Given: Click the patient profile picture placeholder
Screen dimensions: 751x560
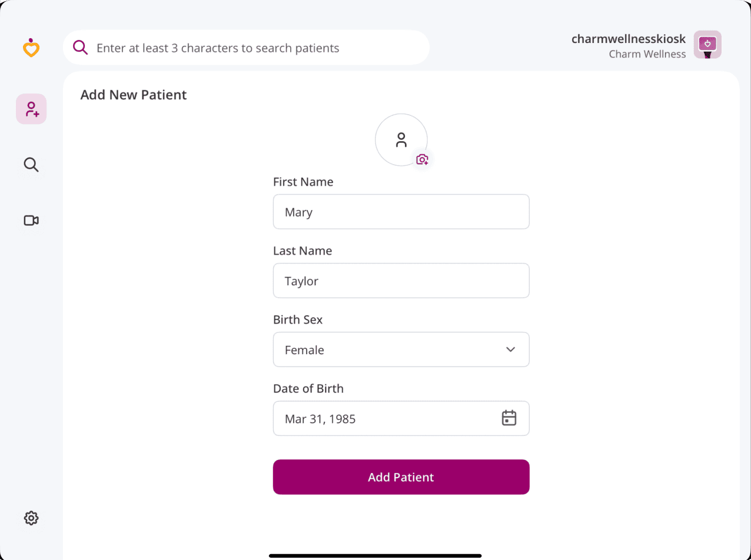Looking at the screenshot, I should click(401, 139).
